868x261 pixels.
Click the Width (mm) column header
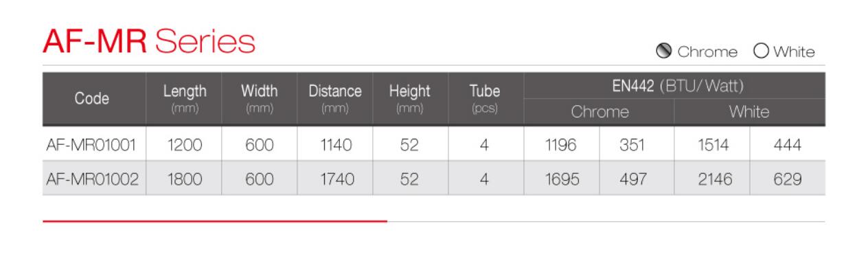259,98
